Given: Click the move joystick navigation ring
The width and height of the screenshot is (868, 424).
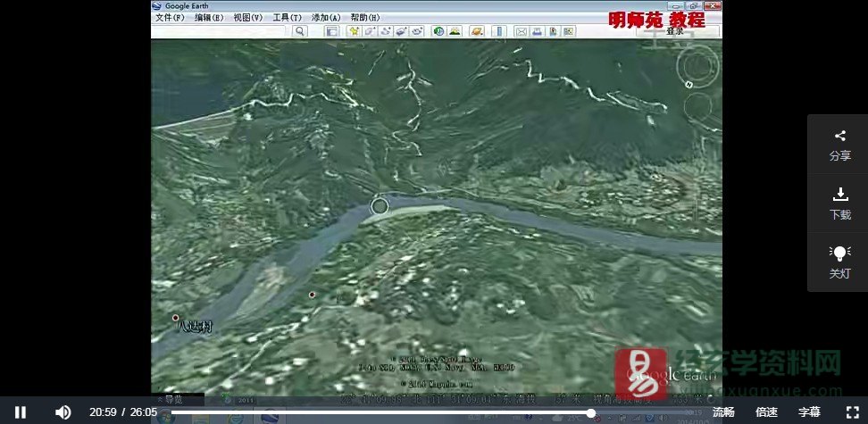Looking at the screenshot, I should click(x=697, y=105).
